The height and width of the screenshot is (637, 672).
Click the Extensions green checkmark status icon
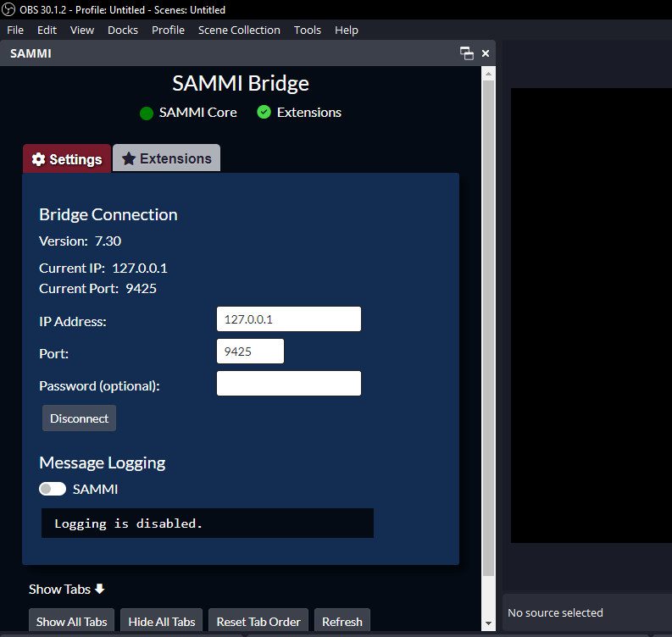(x=264, y=112)
